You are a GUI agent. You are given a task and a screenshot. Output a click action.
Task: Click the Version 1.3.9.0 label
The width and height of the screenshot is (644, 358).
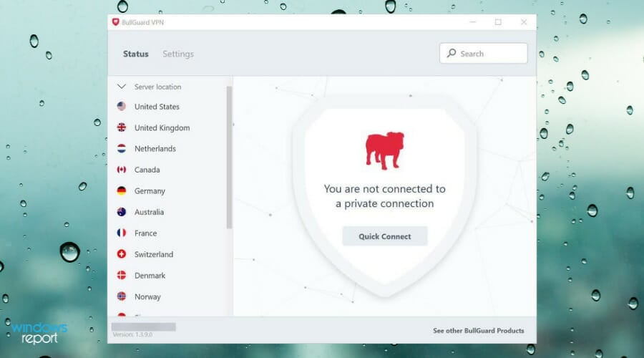click(132, 334)
